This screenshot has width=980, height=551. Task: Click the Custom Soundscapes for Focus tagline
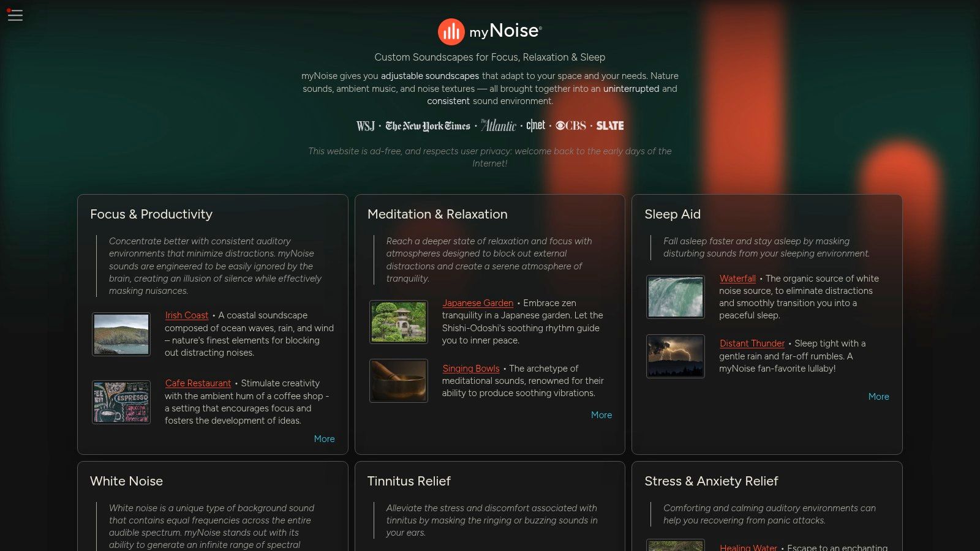coord(490,57)
